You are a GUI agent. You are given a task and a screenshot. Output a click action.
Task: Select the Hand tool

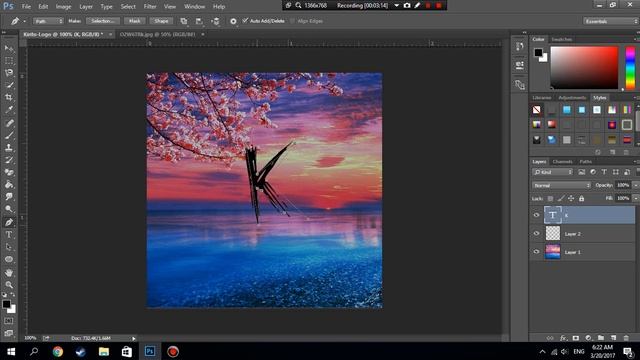pos(9,273)
